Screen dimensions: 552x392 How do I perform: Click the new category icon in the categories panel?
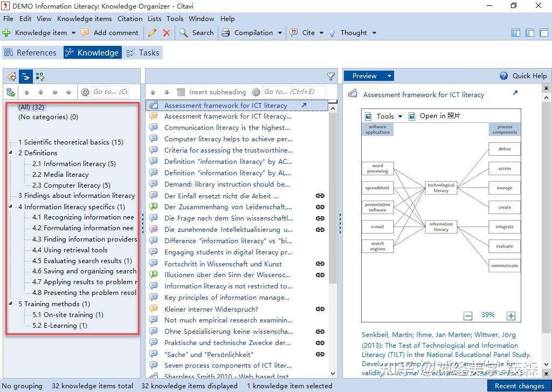click(10, 92)
